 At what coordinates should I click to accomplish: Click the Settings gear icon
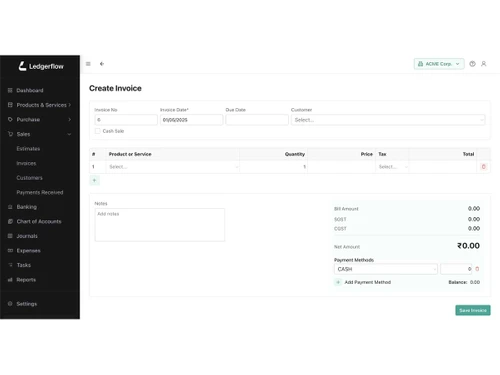tap(10, 304)
